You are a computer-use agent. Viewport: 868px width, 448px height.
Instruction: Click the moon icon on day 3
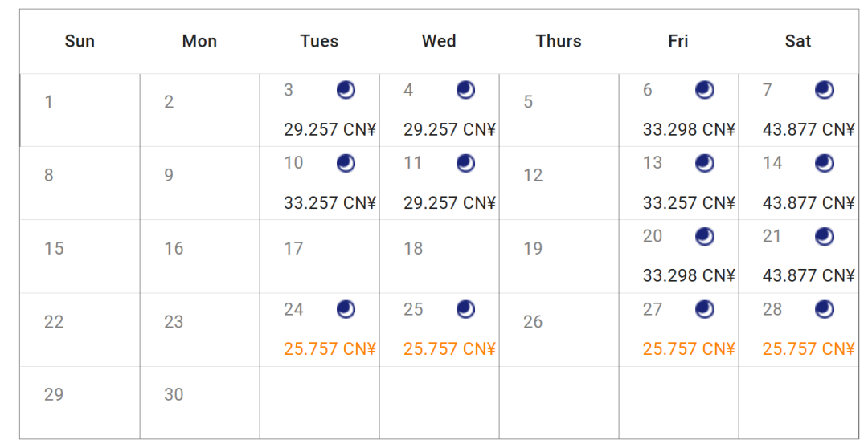[346, 90]
